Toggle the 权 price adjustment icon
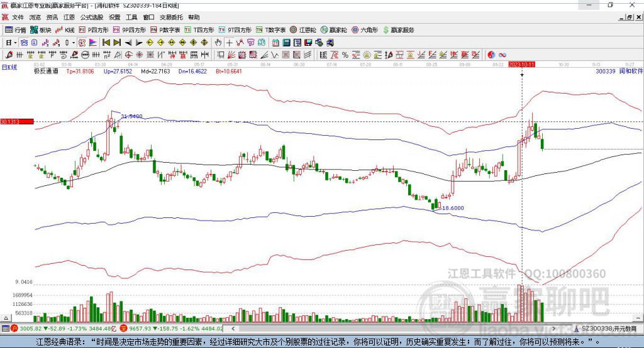 [x=82, y=43]
